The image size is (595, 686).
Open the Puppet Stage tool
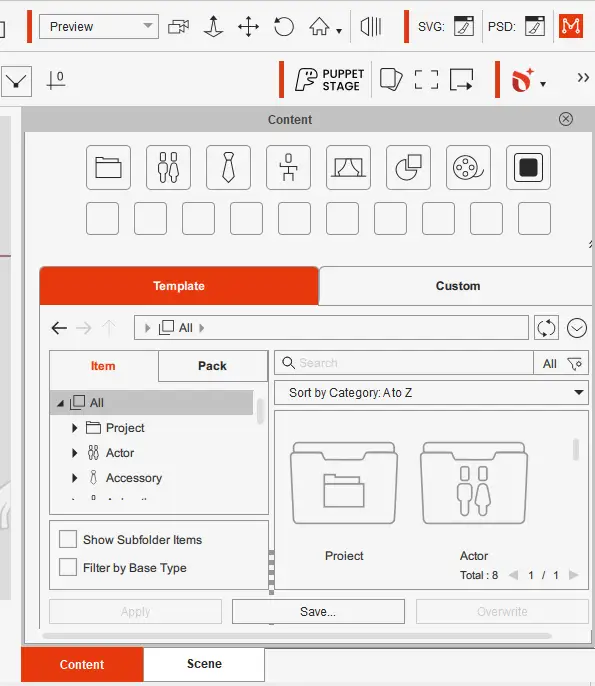point(329,80)
